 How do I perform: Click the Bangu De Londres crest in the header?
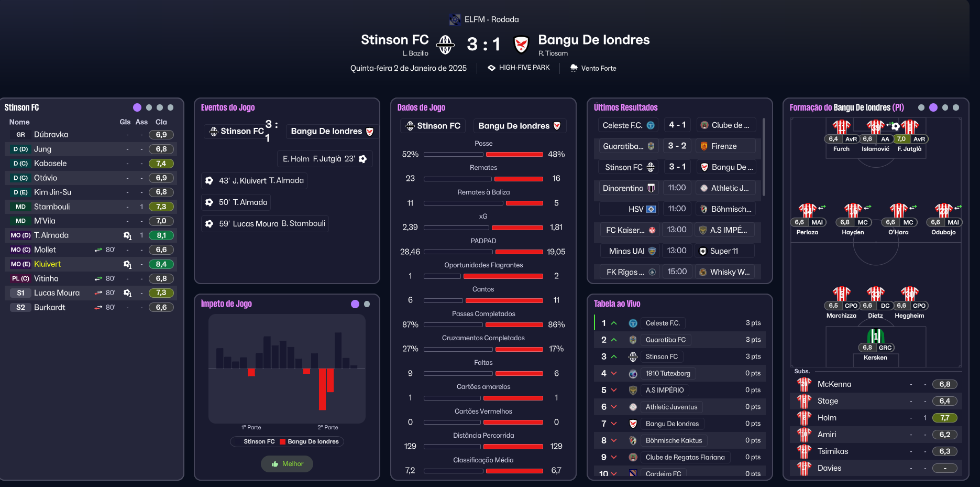521,45
